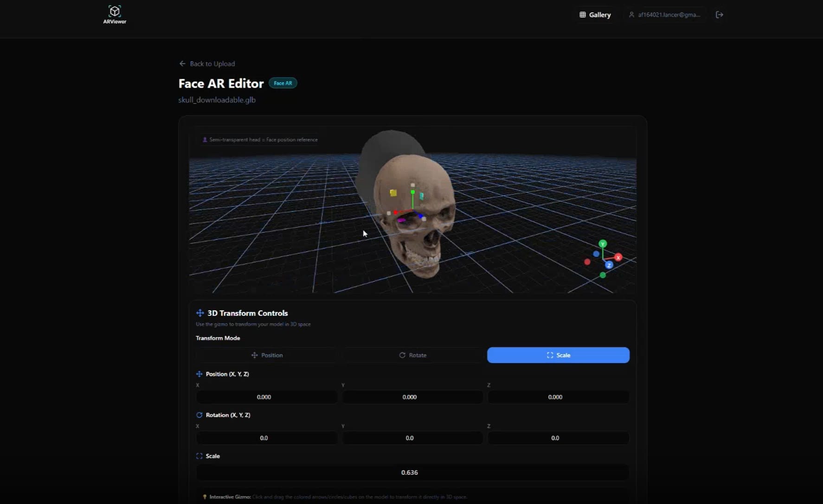Select Rotate transform mode
The height and width of the screenshot is (504, 823).
(x=412, y=355)
